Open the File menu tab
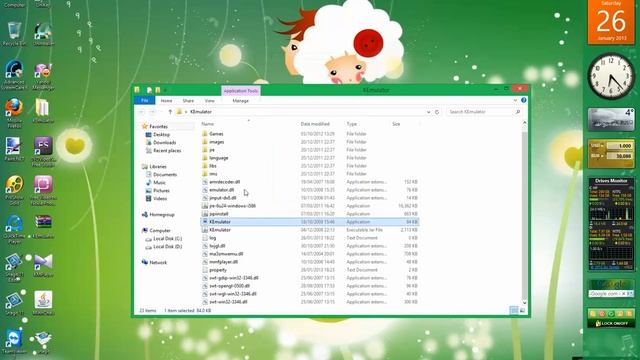 pos(144,100)
